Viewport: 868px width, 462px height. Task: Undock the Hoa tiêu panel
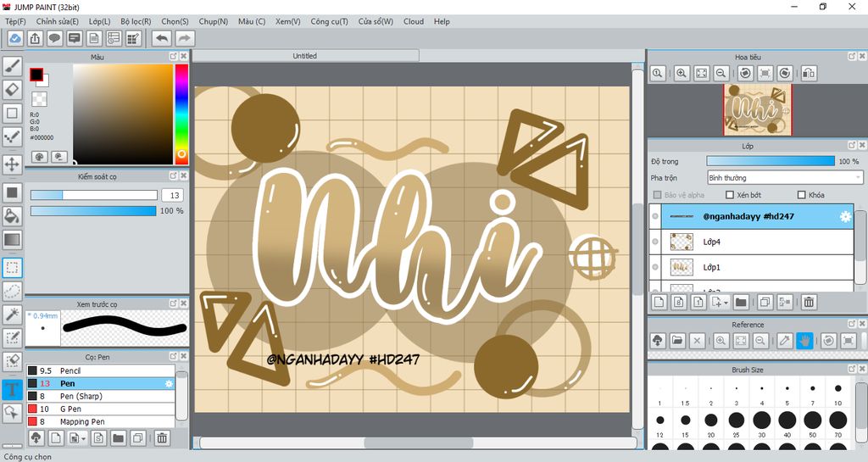point(852,57)
